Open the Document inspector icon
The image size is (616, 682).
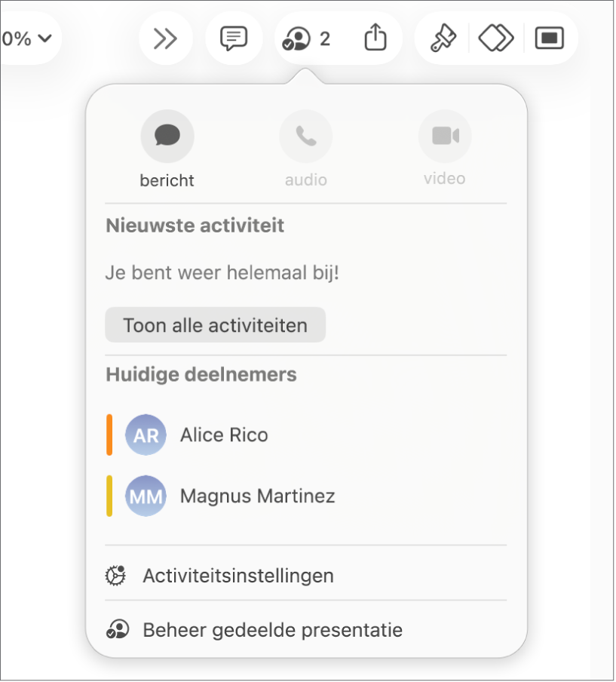pos(550,38)
